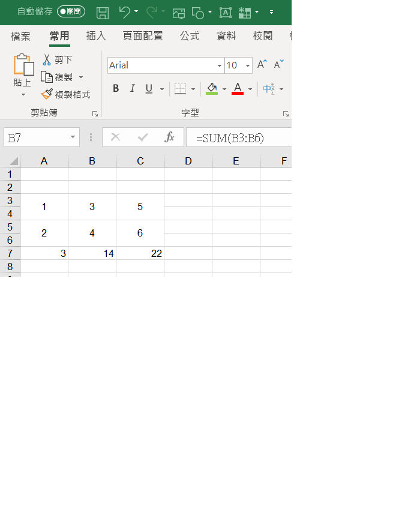Viewport: 420px width, 506px height.
Task: Select column D header
Action: [x=188, y=161]
